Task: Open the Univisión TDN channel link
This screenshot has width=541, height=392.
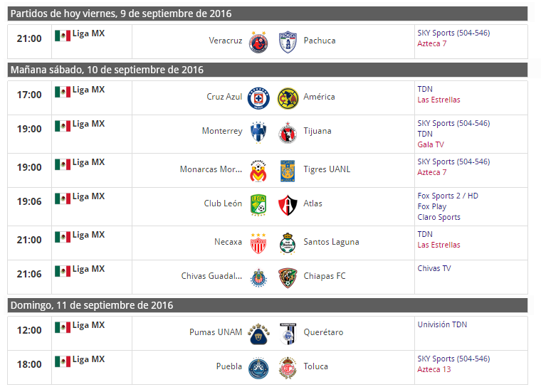Action: (442, 324)
